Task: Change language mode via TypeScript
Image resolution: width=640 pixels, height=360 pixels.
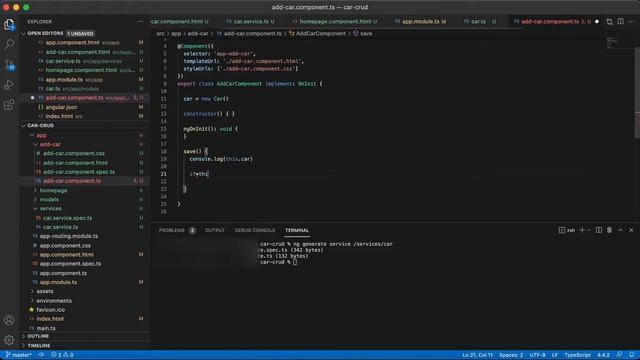Action: click(577, 355)
